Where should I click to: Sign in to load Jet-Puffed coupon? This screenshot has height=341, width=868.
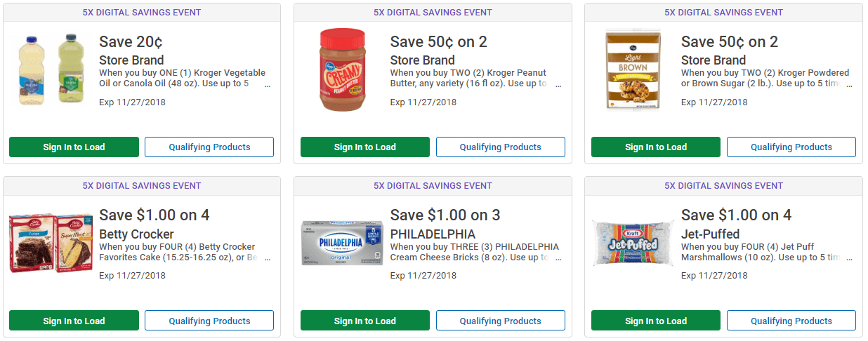656,321
